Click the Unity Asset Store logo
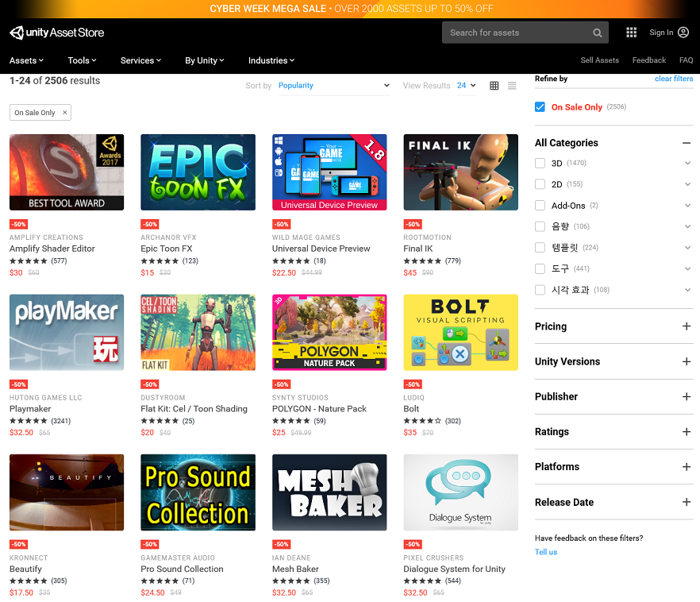 point(56,33)
